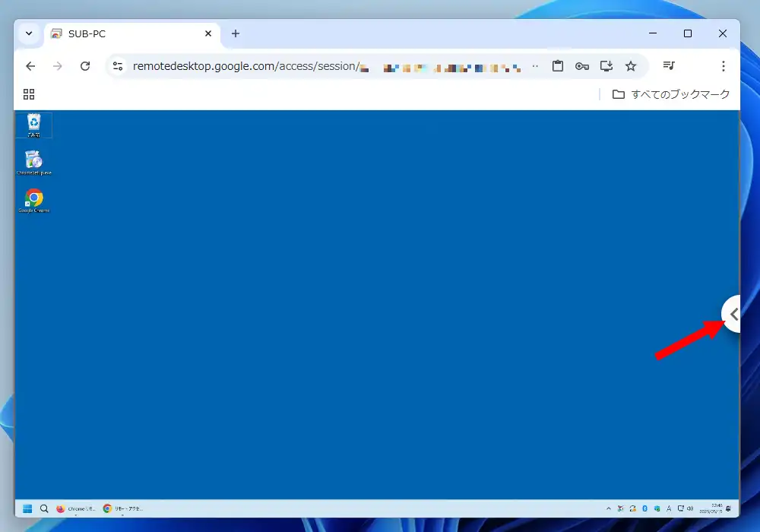Click the sync status tray icon
Image resolution: width=760 pixels, height=532 pixels.
(x=633, y=508)
